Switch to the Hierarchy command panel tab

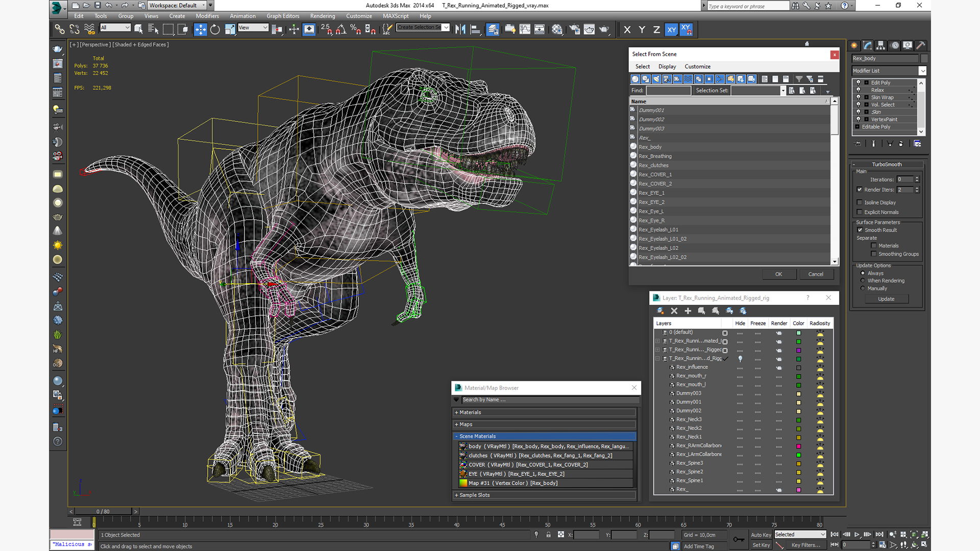point(881,45)
